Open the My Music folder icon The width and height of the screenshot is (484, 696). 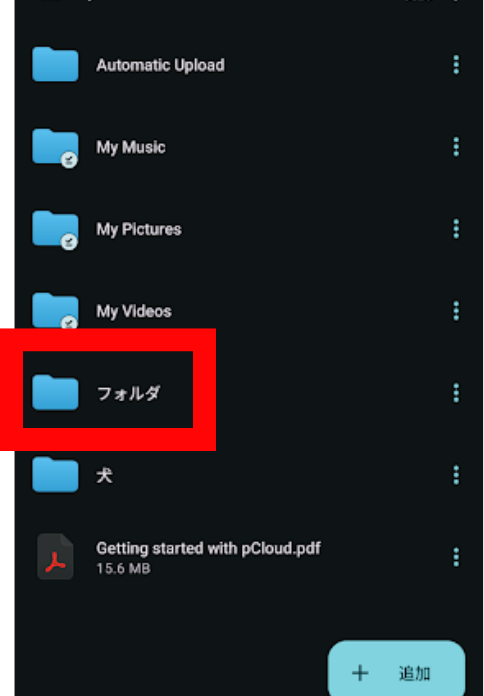click(x=56, y=147)
